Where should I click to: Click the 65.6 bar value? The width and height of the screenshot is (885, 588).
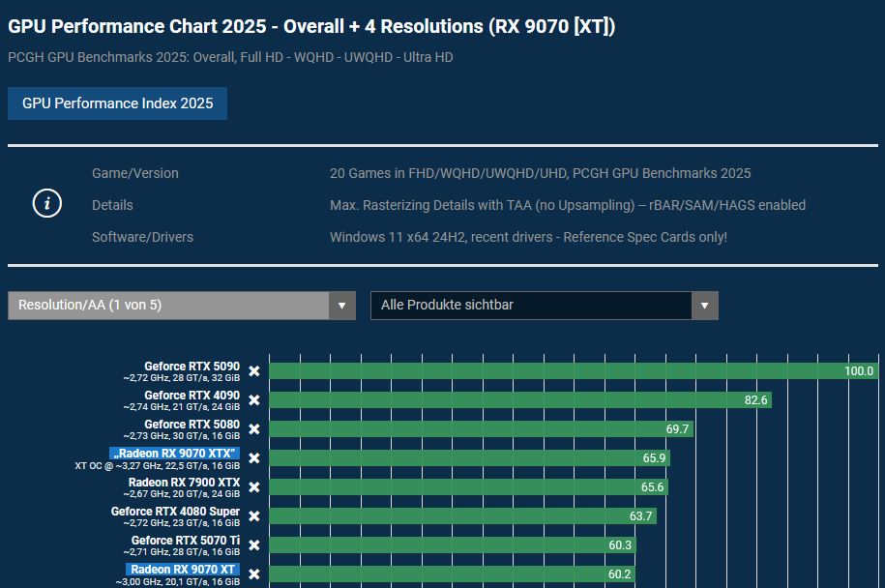(x=653, y=487)
